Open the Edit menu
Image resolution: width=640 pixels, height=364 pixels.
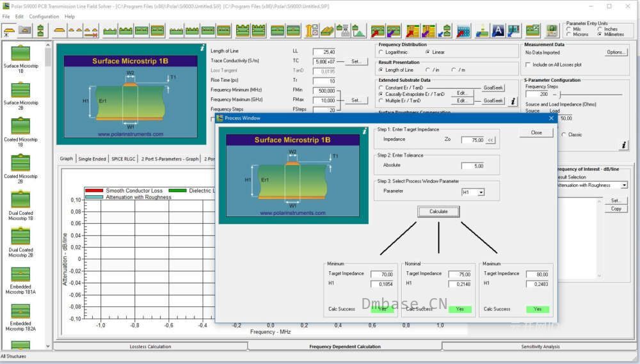coord(19,17)
